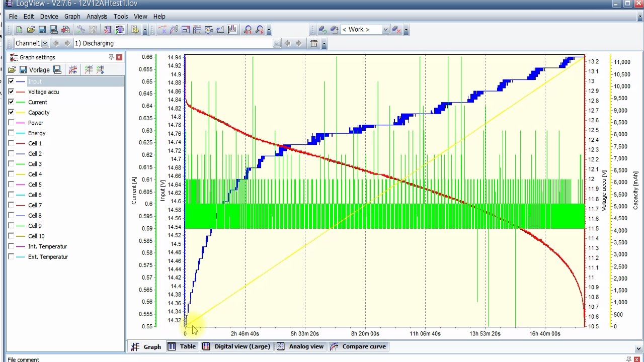Viewport: 644px width, 362px height.
Task: Open the Help menu
Action: coord(159,17)
